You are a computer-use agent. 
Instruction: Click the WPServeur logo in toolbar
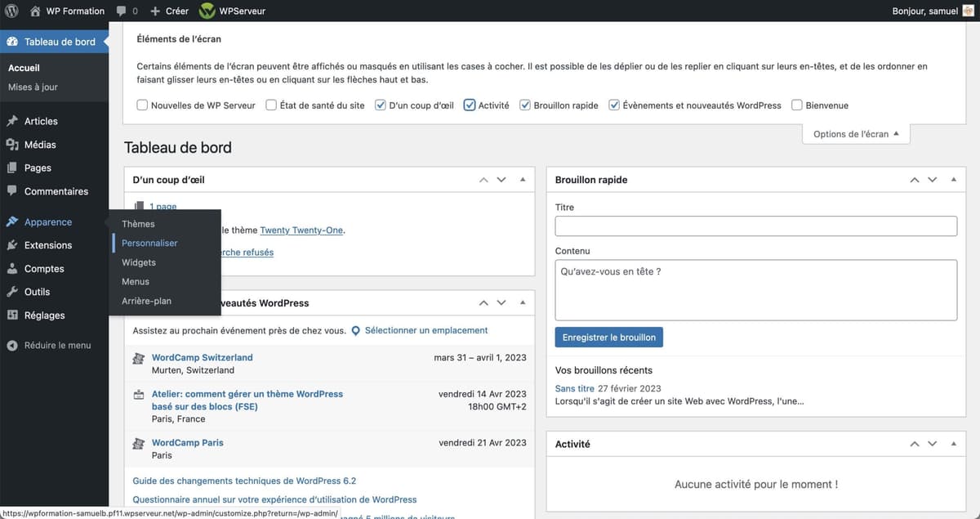(x=207, y=11)
